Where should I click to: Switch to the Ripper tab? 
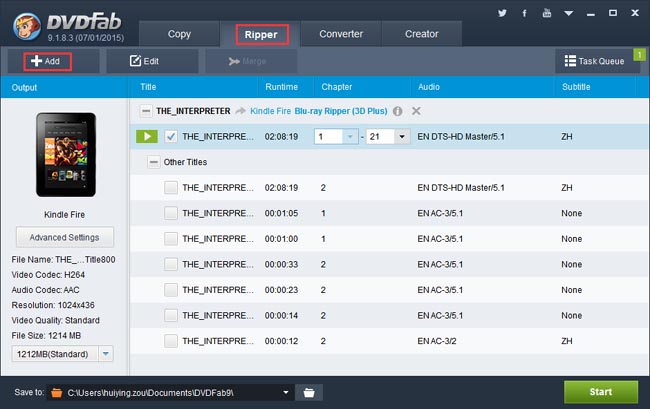261,34
